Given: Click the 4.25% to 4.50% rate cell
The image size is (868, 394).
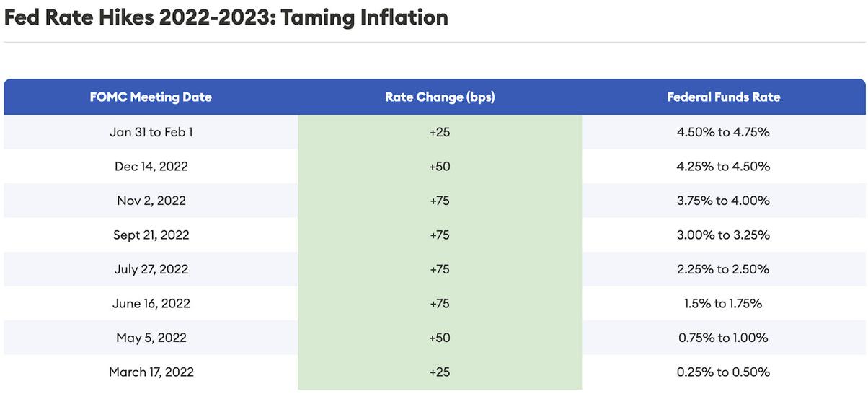Looking at the screenshot, I should coord(723,167).
